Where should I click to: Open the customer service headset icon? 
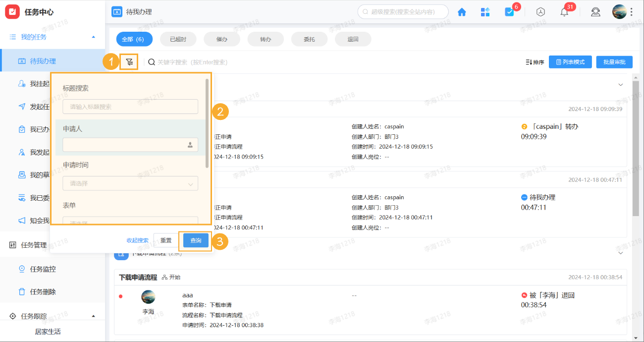pyautogui.click(x=595, y=11)
